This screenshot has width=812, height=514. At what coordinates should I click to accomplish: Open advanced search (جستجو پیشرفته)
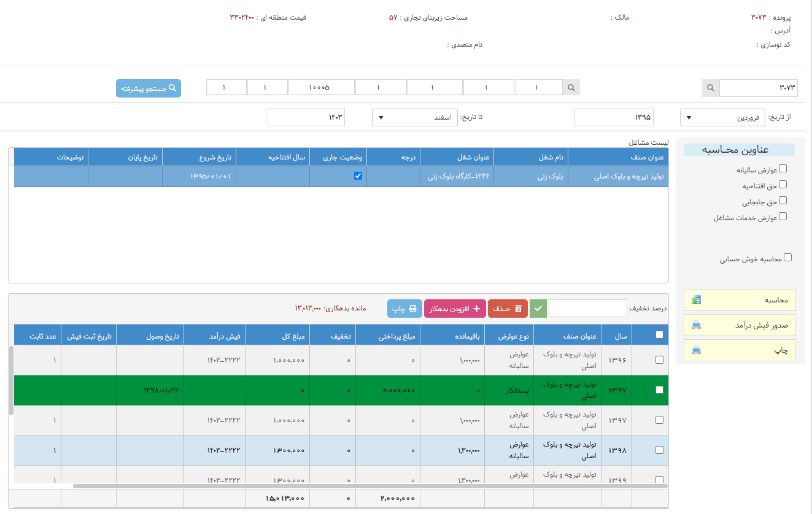point(149,88)
